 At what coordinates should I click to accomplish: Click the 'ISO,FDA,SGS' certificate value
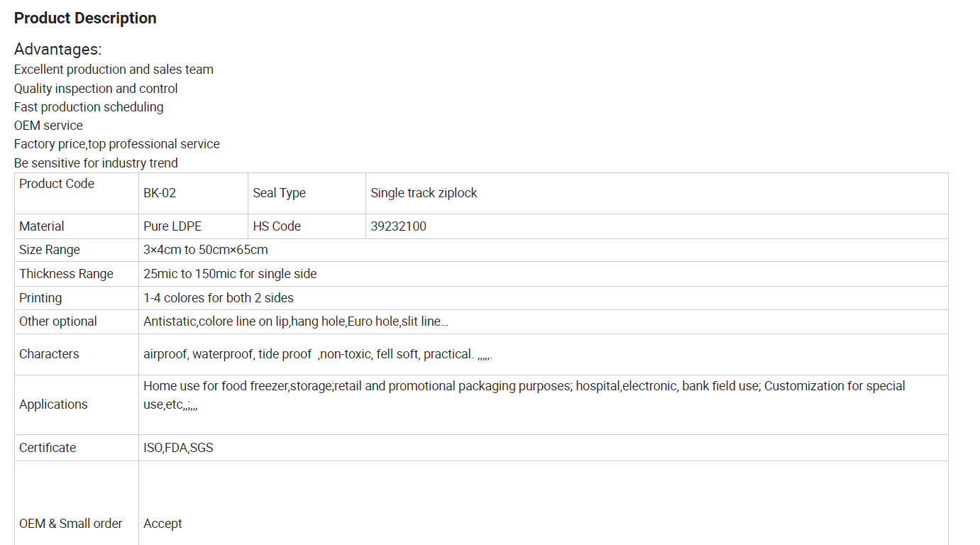[x=178, y=448]
